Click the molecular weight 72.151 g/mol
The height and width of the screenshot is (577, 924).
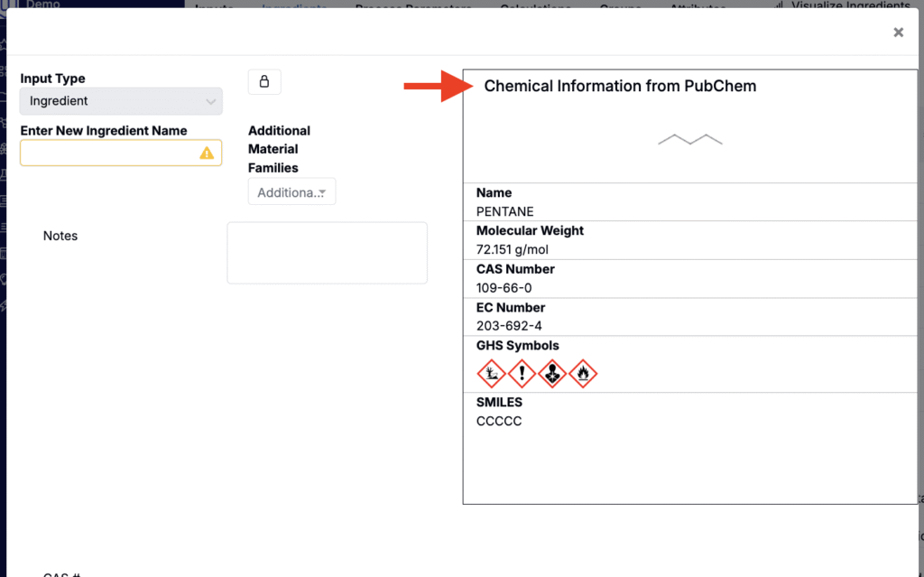pyautogui.click(x=513, y=249)
